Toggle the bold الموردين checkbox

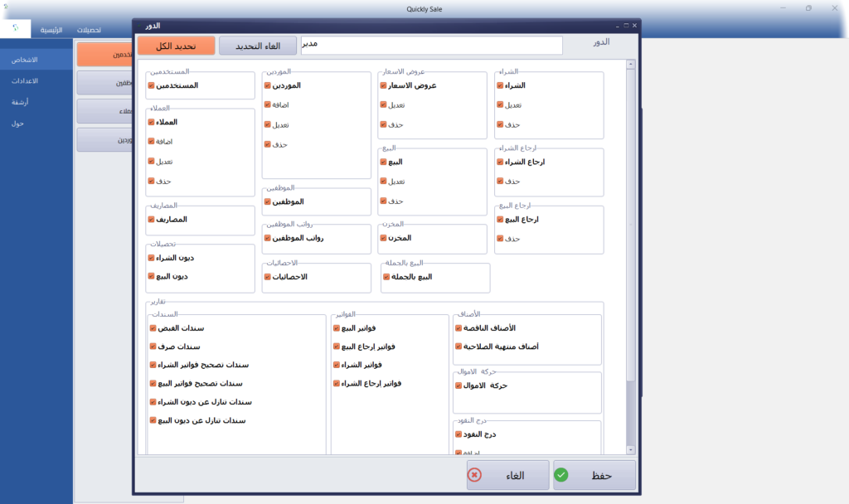[x=268, y=85]
